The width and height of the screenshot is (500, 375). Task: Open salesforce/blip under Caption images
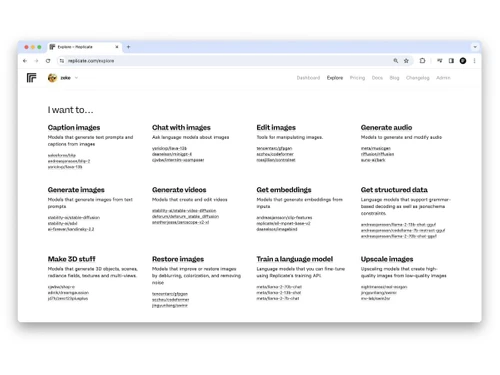(x=62, y=155)
